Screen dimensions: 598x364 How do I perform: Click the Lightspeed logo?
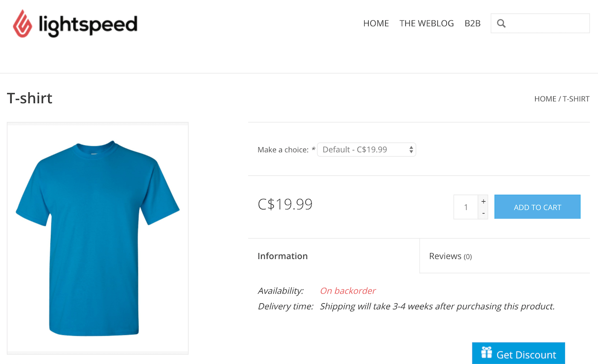[75, 23]
